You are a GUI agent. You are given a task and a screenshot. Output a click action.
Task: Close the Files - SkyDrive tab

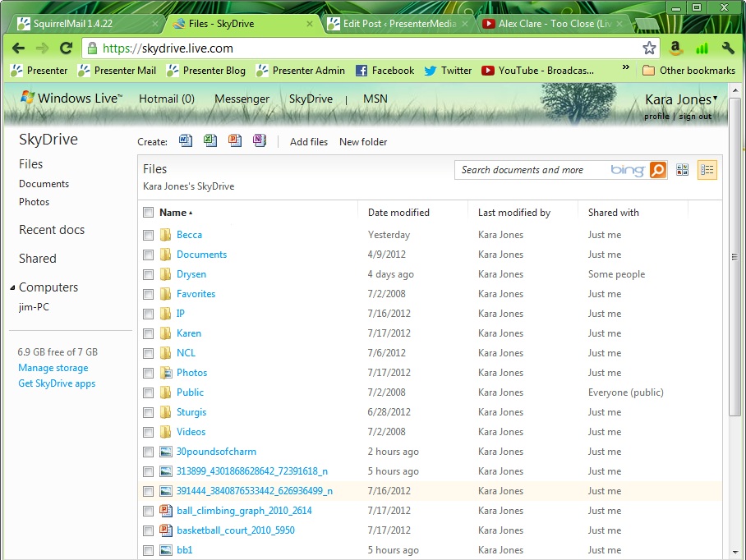pyautogui.click(x=310, y=23)
